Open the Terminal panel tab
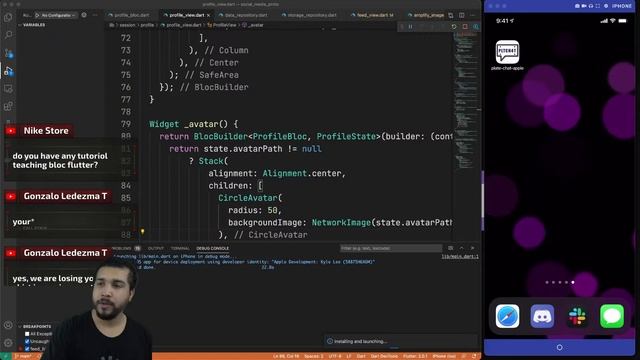Image resolution: width=640 pixels, height=360 pixels. 180,248
